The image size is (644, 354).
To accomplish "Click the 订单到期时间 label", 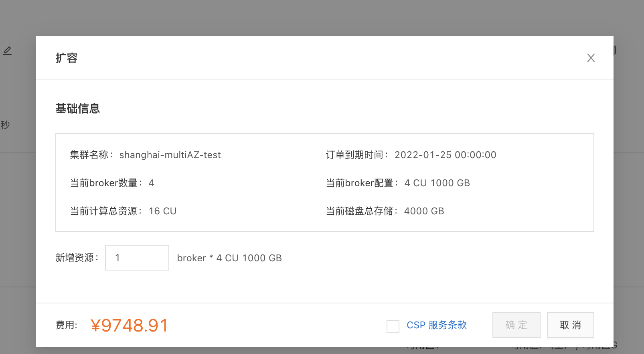I will (357, 155).
